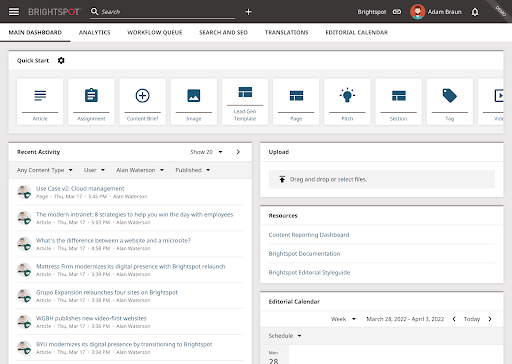Open WGBH publishes new video-first websites
Screen dimensions: 512x364
91,319
